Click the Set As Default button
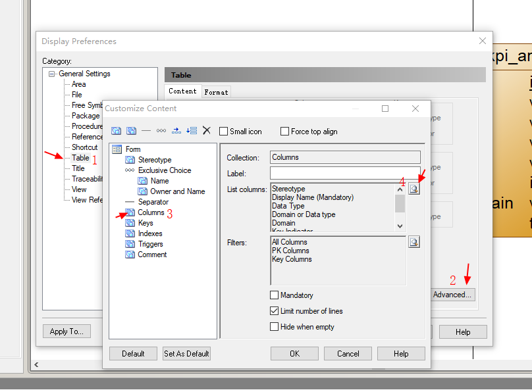The width and height of the screenshot is (532, 392). click(x=186, y=353)
